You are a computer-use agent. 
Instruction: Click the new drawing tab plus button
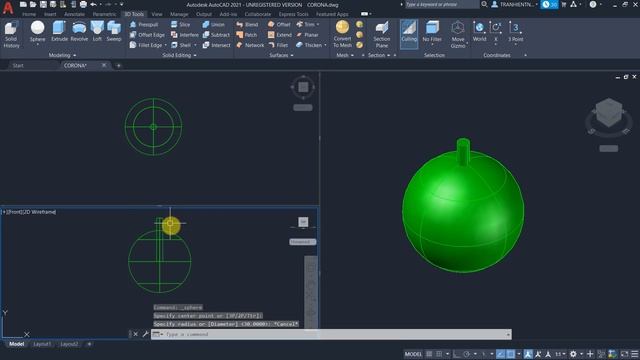click(x=119, y=65)
